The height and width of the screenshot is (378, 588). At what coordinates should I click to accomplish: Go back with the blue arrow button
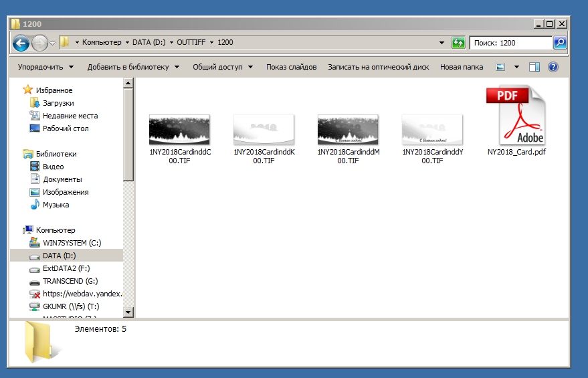[21, 43]
